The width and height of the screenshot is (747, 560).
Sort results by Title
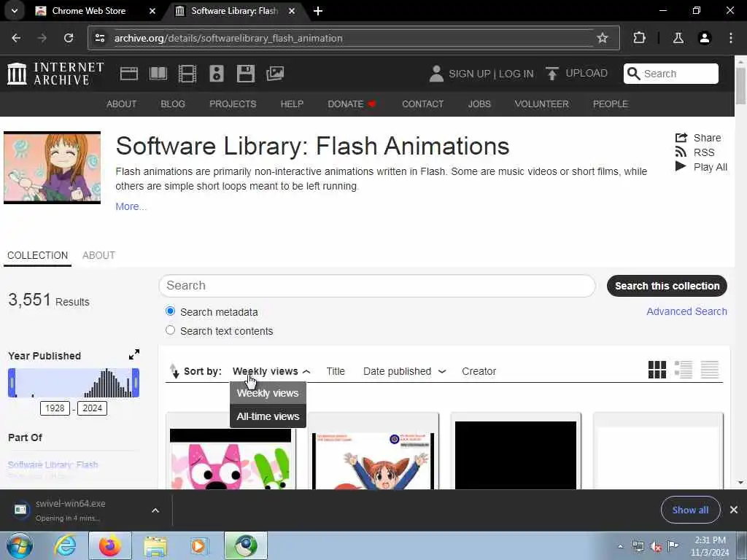(336, 371)
